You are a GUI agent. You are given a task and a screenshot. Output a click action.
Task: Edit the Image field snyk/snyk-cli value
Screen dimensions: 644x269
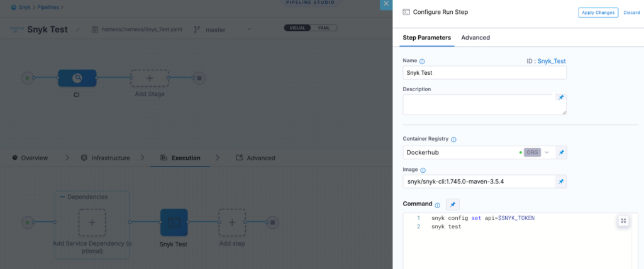[x=479, y=182]
